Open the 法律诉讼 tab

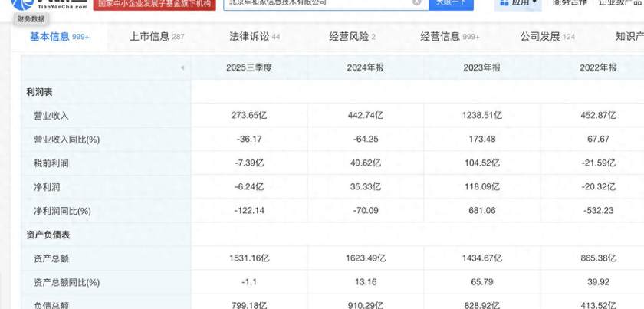(255, 36)
